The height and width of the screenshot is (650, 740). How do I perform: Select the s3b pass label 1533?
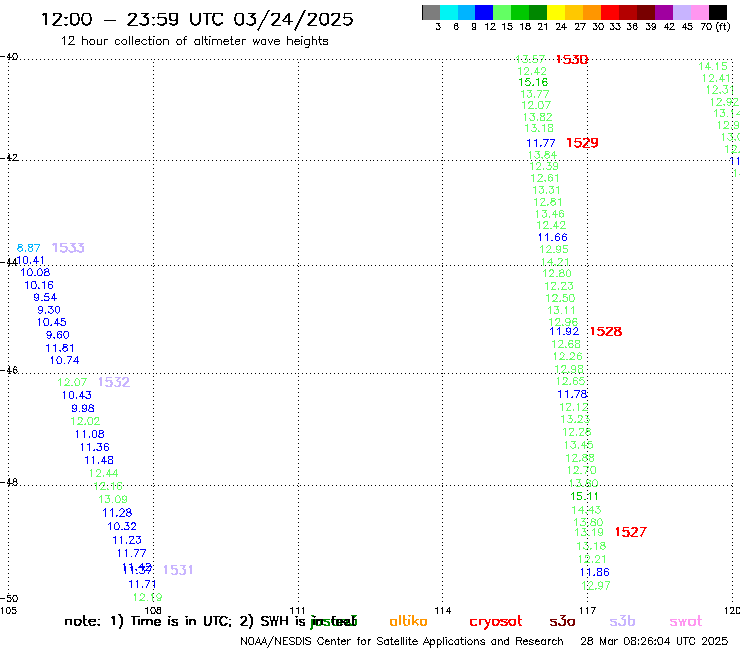tap(68, 248)
